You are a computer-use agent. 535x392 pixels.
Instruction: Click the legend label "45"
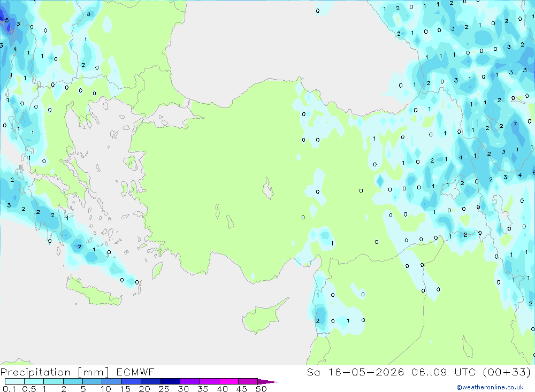pyautogui.click(x=242, y=389)
